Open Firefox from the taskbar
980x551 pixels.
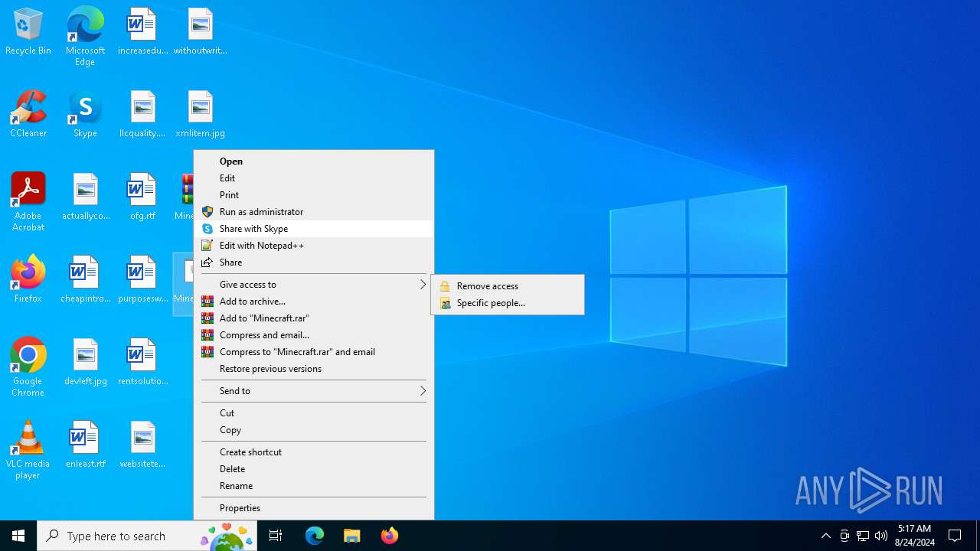point(389,536)
